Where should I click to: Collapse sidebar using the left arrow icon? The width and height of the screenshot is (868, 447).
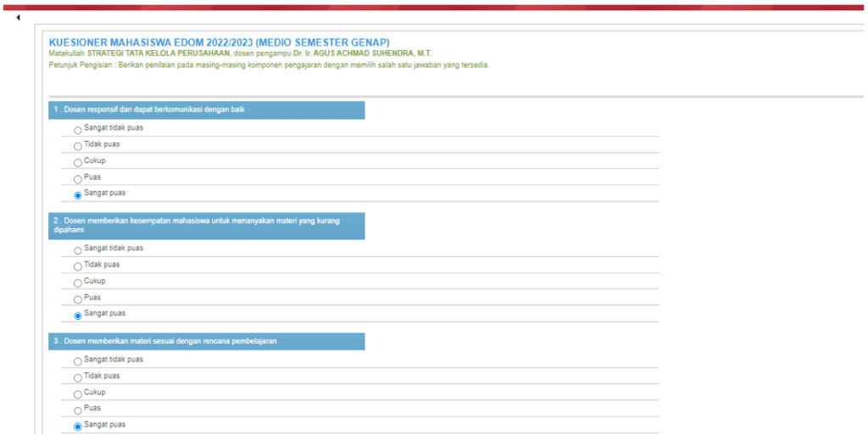[x=18, y=18]
